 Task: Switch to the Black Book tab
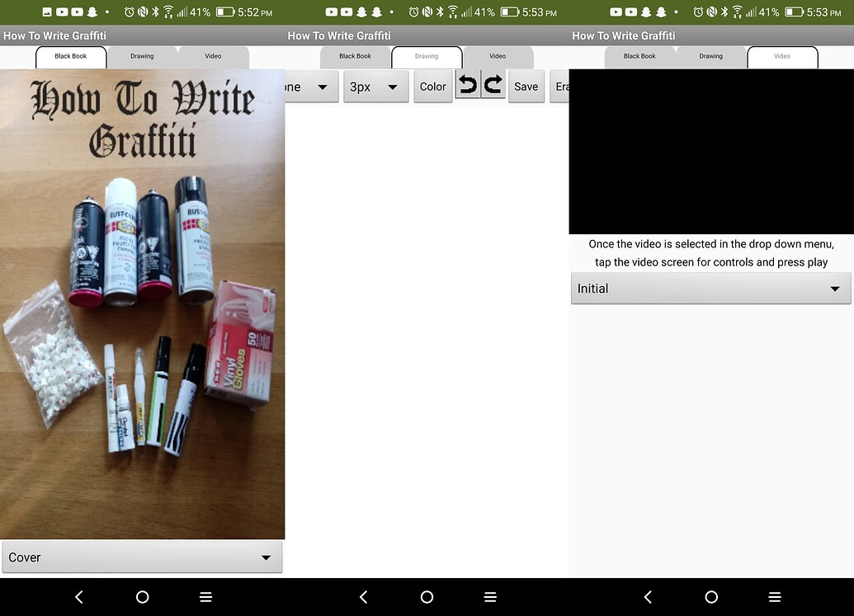pos(71,58)
